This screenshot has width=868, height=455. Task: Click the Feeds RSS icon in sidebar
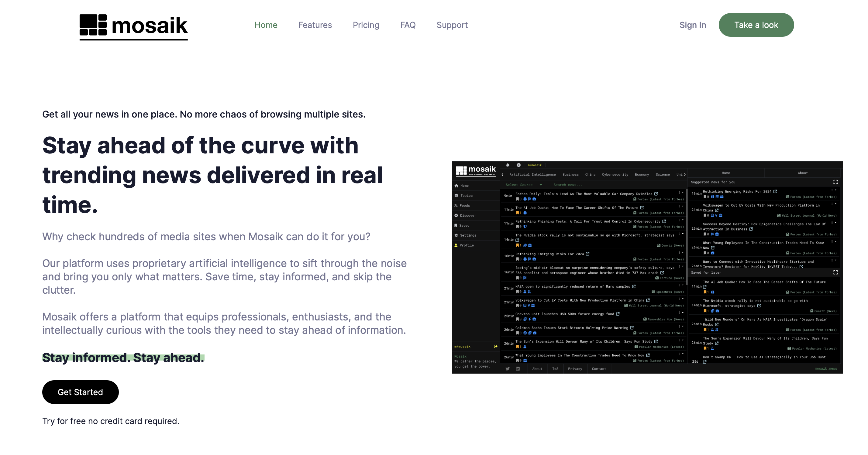[x=456, y=205]
